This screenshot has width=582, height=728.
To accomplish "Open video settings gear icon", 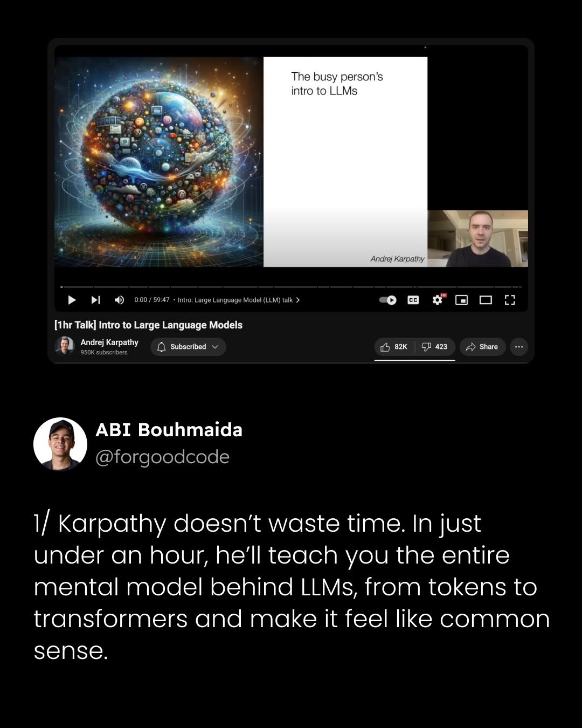I will pyautogui.click(x=438, y=300).
